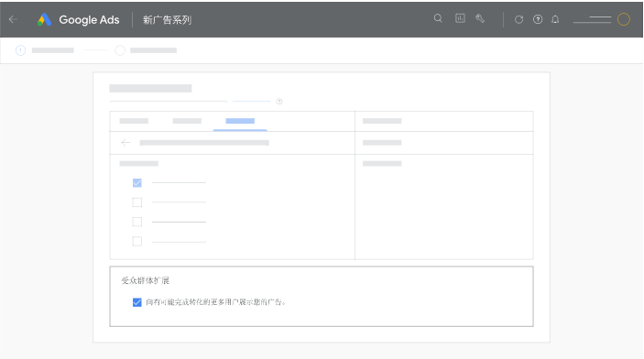Click the small help icon beside the subtitle
The height and width of the screenshot is (359, 644).
point(279,102)
